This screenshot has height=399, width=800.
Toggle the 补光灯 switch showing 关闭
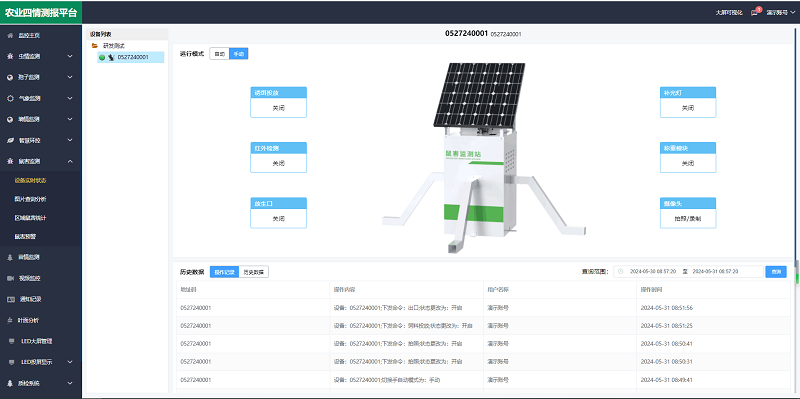point(688,108)
